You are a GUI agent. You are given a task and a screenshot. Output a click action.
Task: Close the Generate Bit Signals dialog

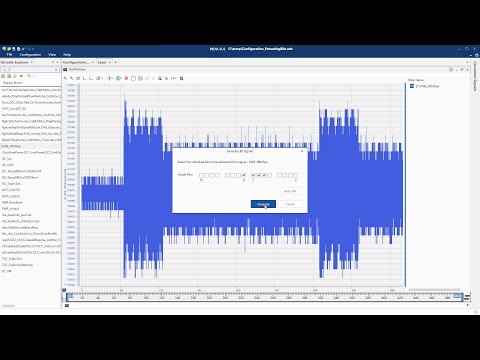(302, 151)
